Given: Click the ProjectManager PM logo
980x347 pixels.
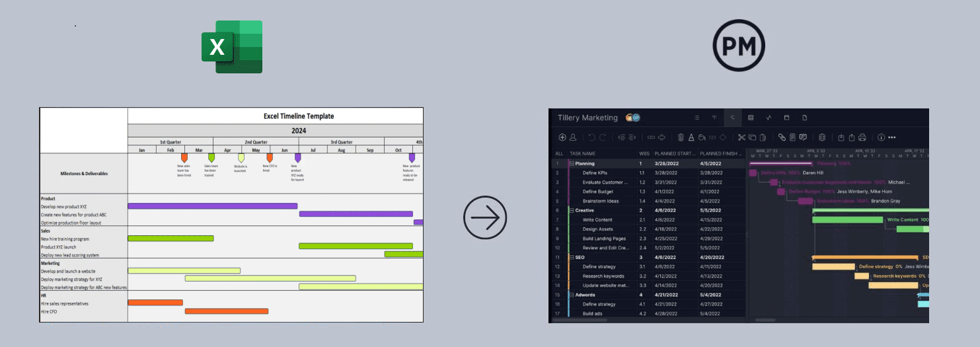Looking at the screenshot, I should tap(739, 46).
